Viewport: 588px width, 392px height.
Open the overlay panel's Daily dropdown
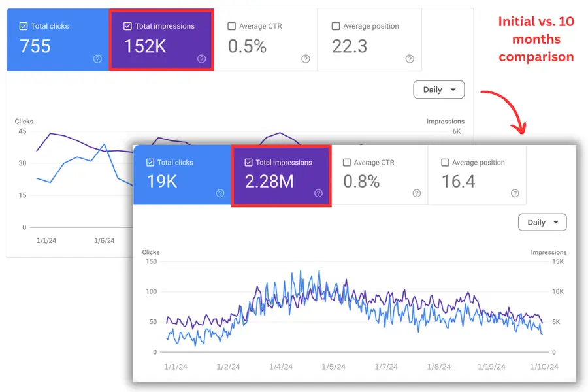542,222
